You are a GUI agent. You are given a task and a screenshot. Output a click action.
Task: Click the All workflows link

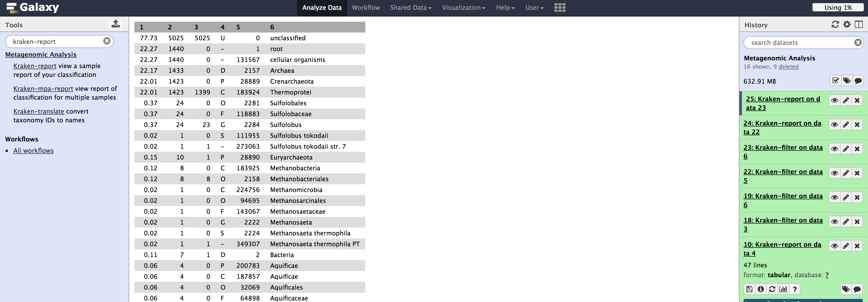pos(33,150)
